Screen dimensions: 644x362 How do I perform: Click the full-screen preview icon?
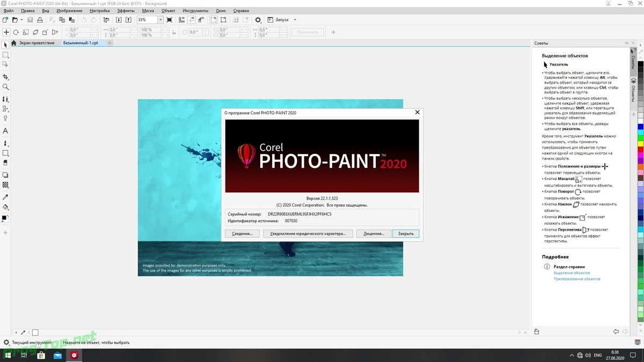pos(170,20)
